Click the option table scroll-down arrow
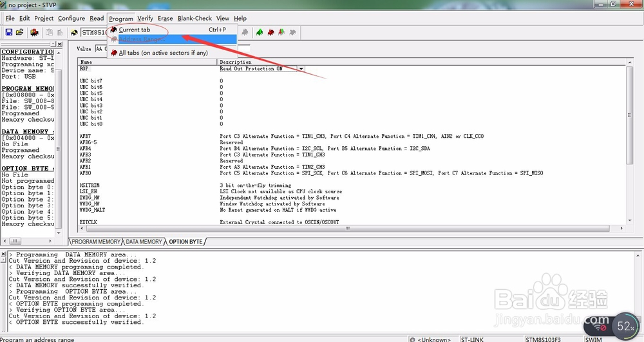 [629, 220]
